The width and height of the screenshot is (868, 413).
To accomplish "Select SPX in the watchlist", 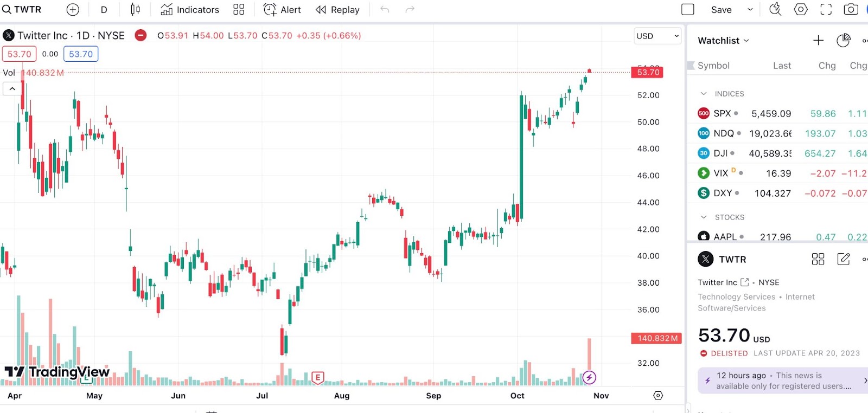I will click(777, 114).
